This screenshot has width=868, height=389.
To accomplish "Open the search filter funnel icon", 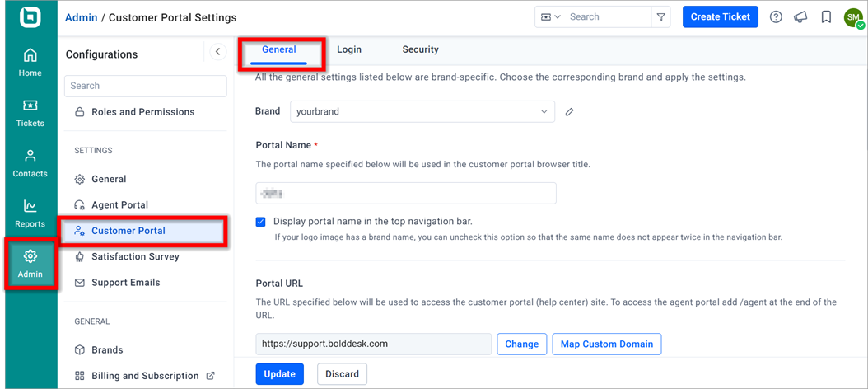I will pyautogui.click(x=660, y=17).
